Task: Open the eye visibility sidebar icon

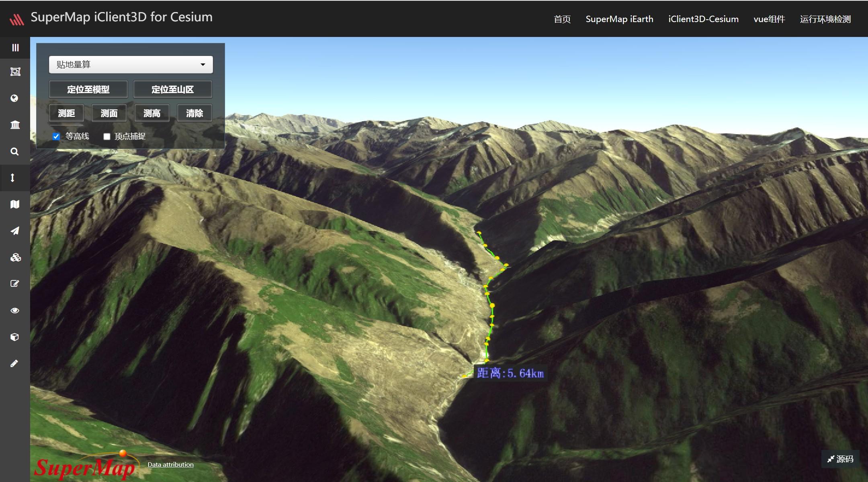Action: pos(15,310)
